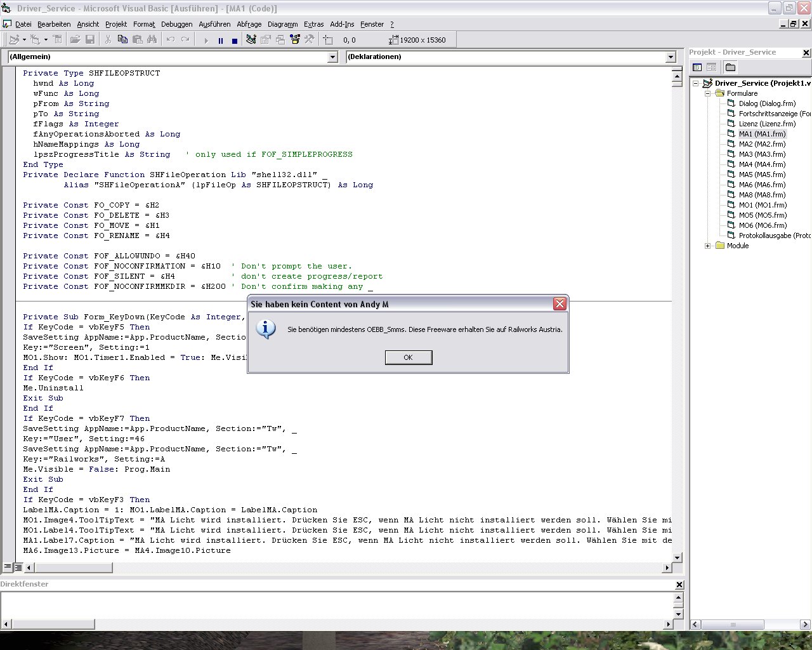Open the Project Explorer toolbar icon
The image size is (812, 650).
[251, 40]
